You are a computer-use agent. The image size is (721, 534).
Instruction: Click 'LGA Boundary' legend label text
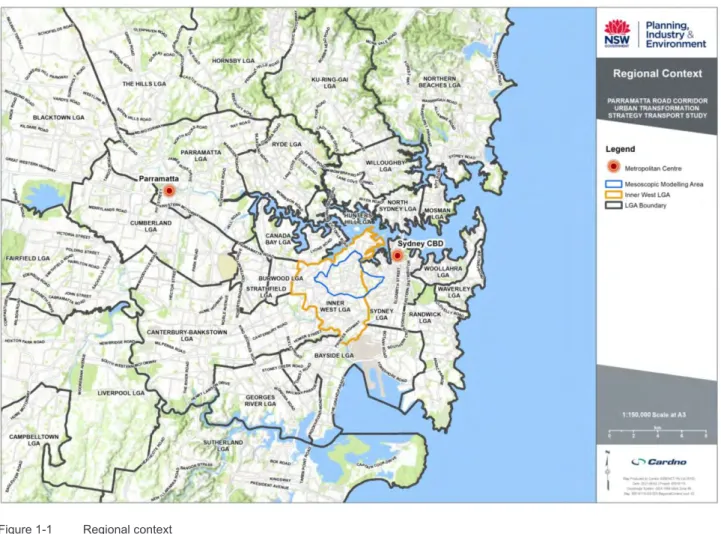[645, 205]
